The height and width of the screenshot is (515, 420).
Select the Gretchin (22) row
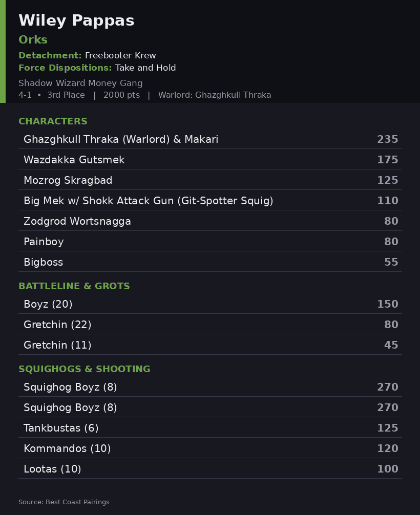pos(210,324)
